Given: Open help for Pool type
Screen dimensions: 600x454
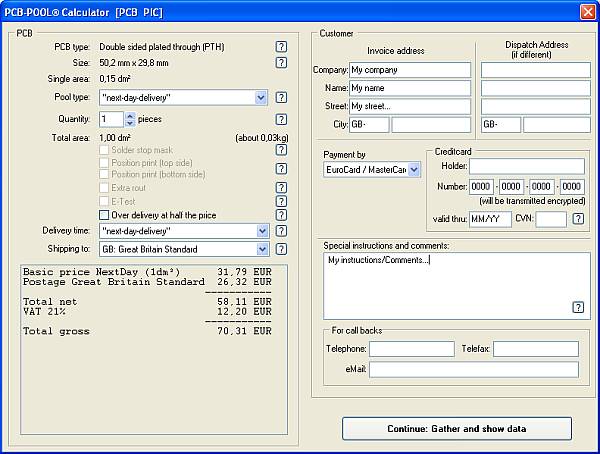Looking at the screenshot, I should pos(281,97).
